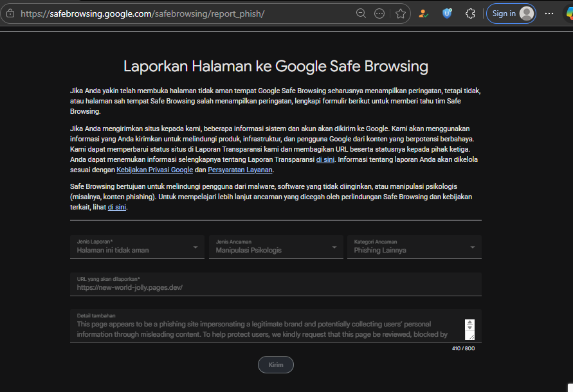Open the Persyaratan Layanan link
Screen dimensions: 573x392
pos(240,170)
